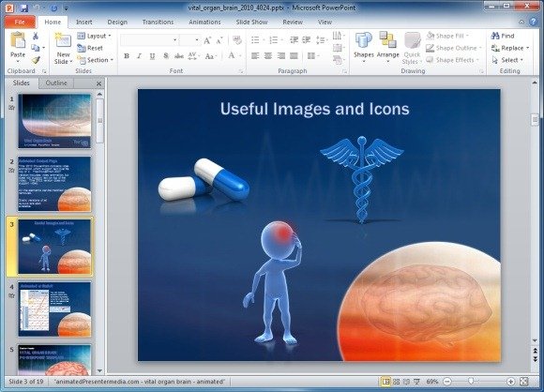Switch to the Review tab
This screenshot has height=392, width=544.
pyautogui.click(x=293, y=22)
